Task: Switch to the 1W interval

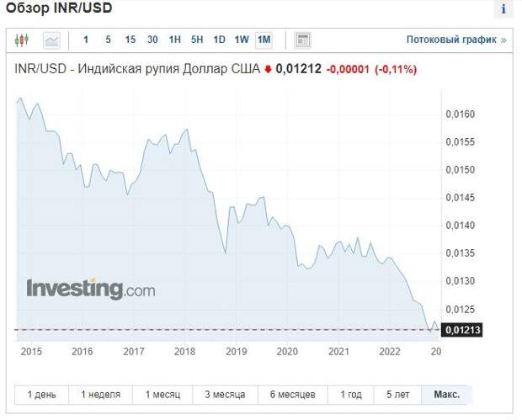Action: point(242,40)
